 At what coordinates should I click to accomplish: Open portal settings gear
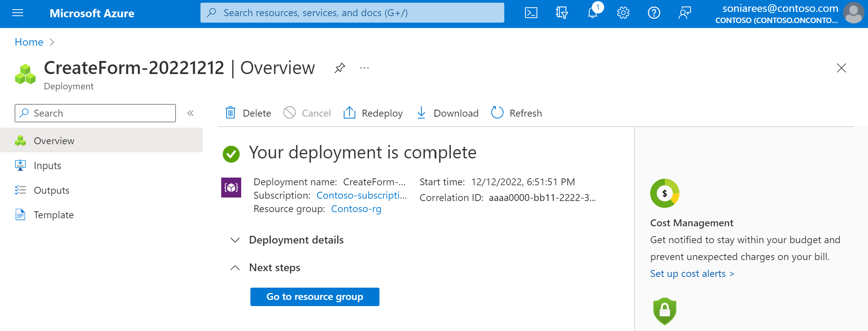point(623,13)
